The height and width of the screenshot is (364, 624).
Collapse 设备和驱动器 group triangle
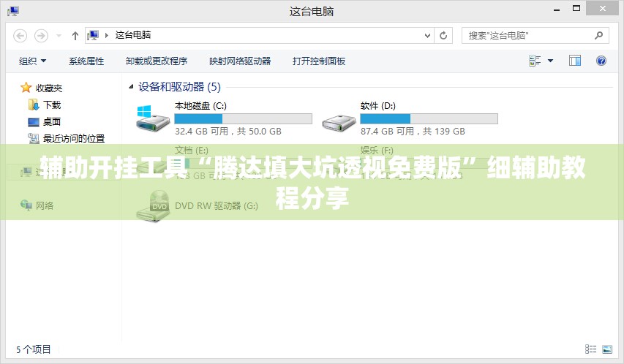click(x=130, y=87)
